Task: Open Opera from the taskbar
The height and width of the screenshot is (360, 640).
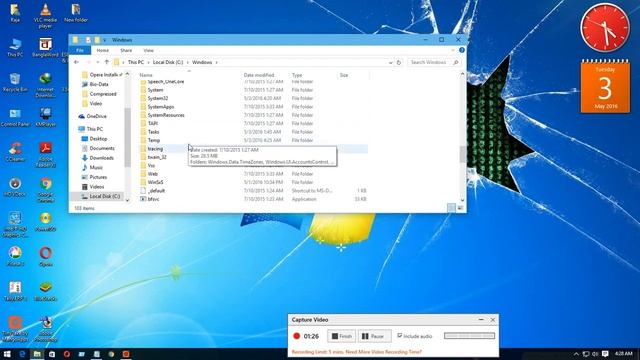Action: 67,354
